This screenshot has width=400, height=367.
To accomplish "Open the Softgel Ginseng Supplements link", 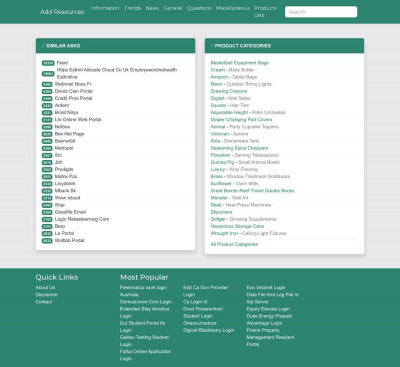I will pyautogui.click(x=243, y=219).
